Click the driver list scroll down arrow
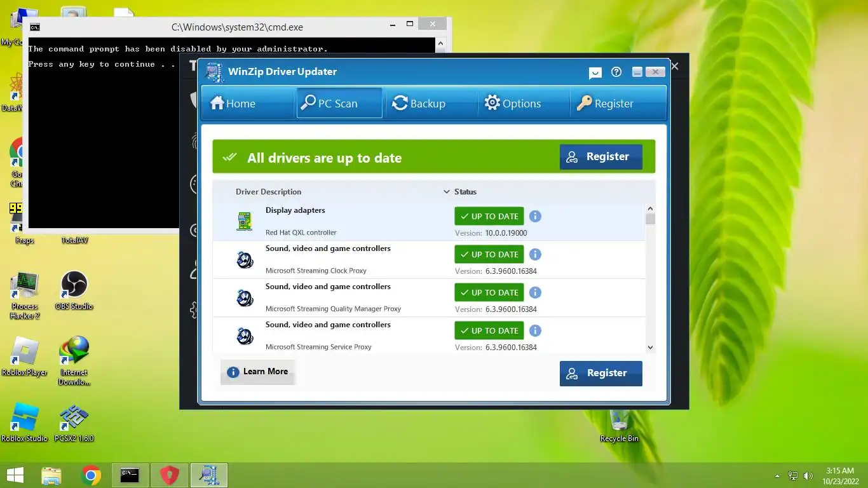This screenshot has height=488, width=868. coord(650,347)
